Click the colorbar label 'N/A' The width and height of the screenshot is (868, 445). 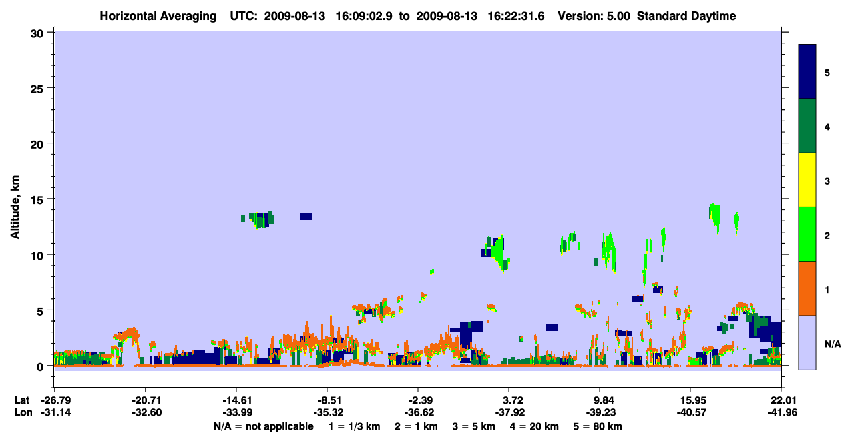pyautogui.click(x=833, y=344)
